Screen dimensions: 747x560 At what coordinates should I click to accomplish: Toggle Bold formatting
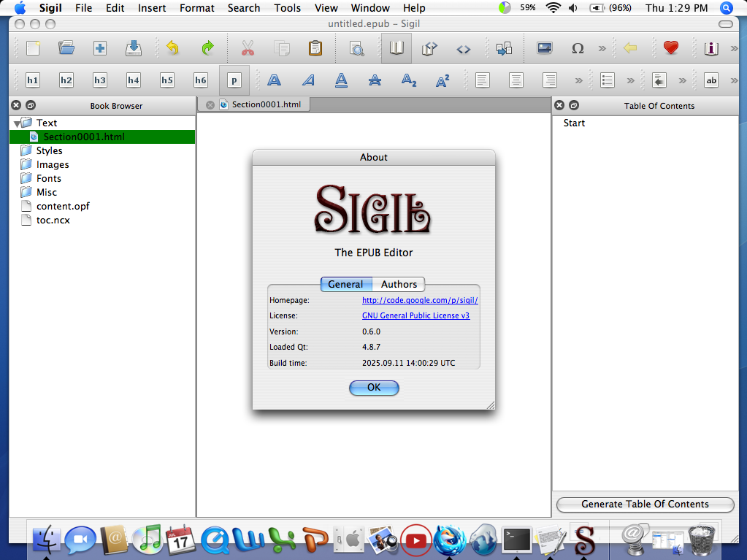(274, 80)
